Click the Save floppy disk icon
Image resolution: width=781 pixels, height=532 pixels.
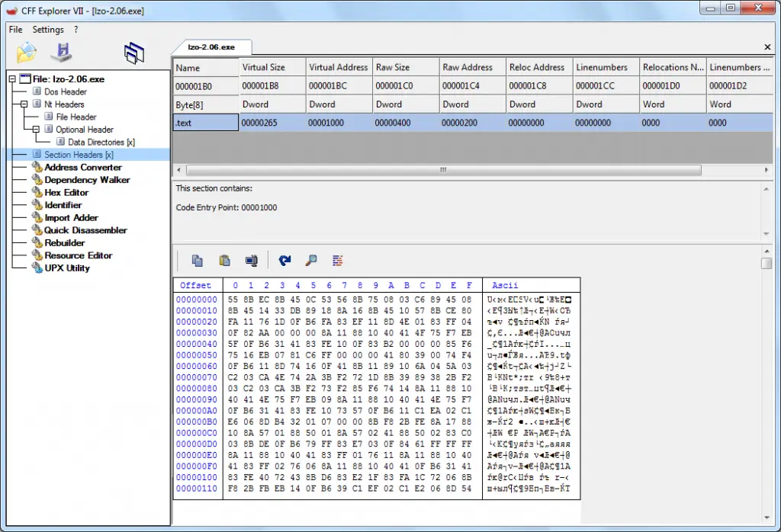pos(61,52)
